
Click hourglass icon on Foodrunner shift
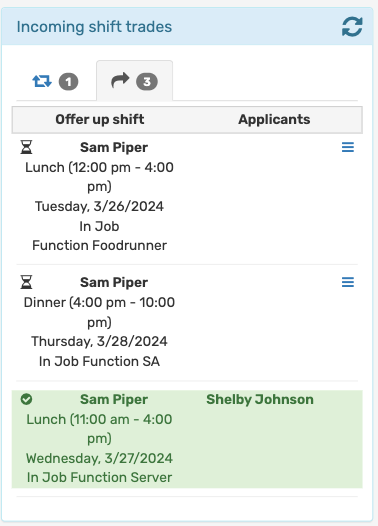(x=26, y=147)
